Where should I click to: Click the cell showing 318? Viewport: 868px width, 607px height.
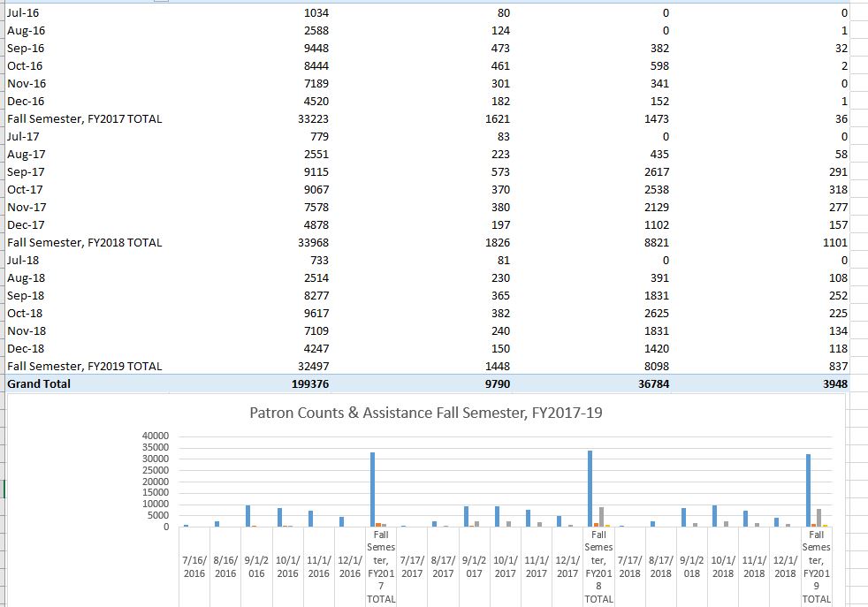click(838, 190)
